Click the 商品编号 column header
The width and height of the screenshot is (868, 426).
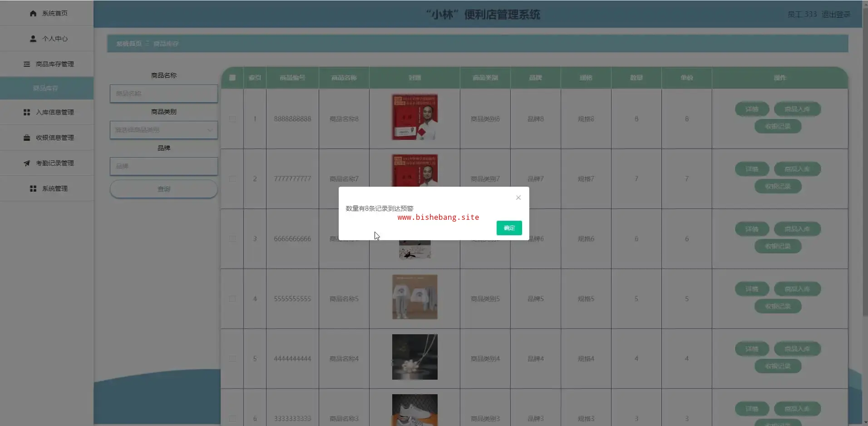[x=292, y=78]
